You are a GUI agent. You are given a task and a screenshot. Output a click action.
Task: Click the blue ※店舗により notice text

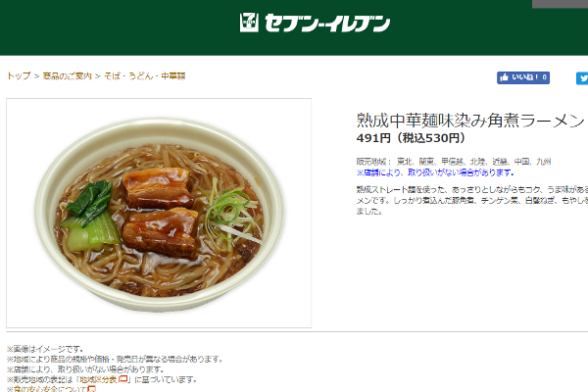pos(435,172)
